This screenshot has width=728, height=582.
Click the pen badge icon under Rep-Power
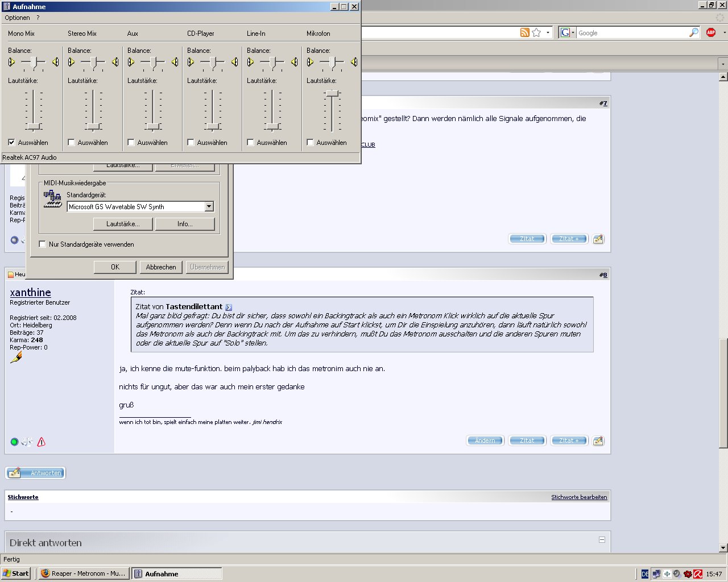[16, 357]
